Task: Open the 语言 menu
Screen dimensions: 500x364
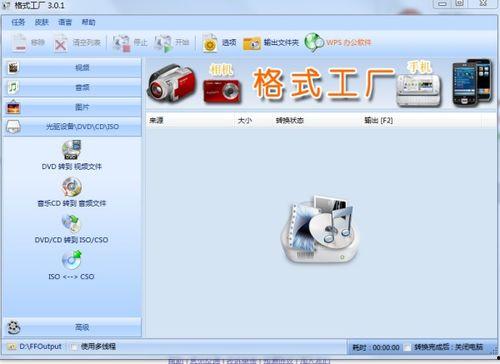Action: [65, 22]
